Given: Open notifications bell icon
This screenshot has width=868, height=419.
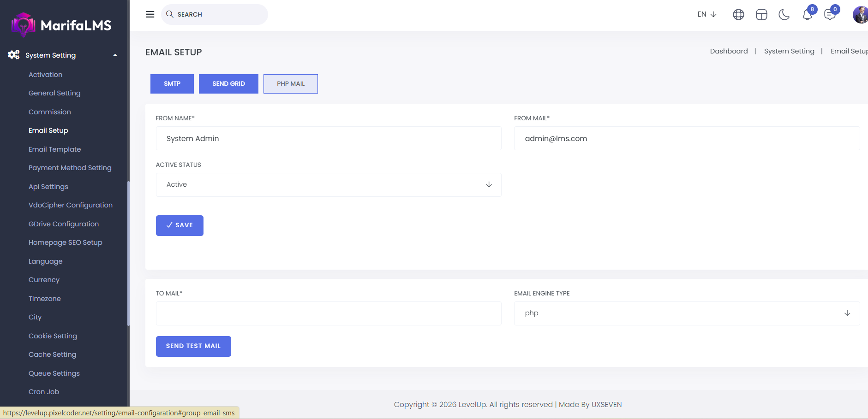Looking at the screenshot, I should 807,15.
